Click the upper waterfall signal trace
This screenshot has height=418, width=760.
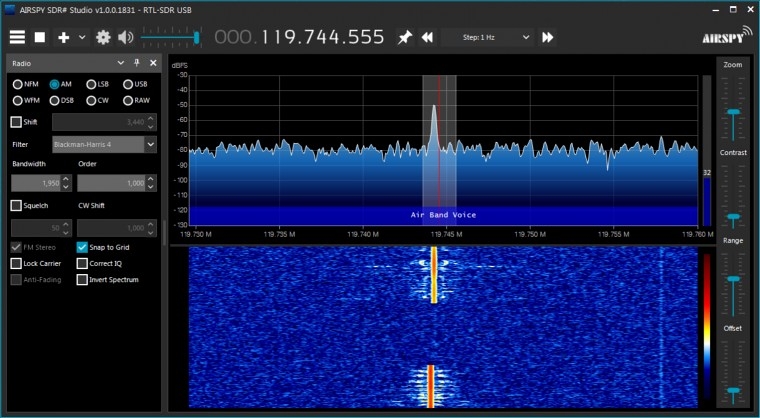tap(434, 275)
